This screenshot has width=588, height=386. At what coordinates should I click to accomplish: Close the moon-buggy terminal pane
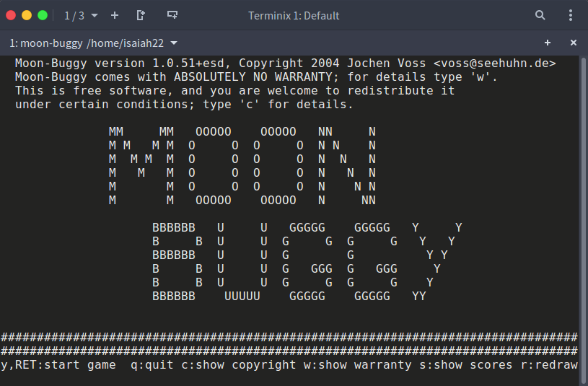tap(573, 43)
